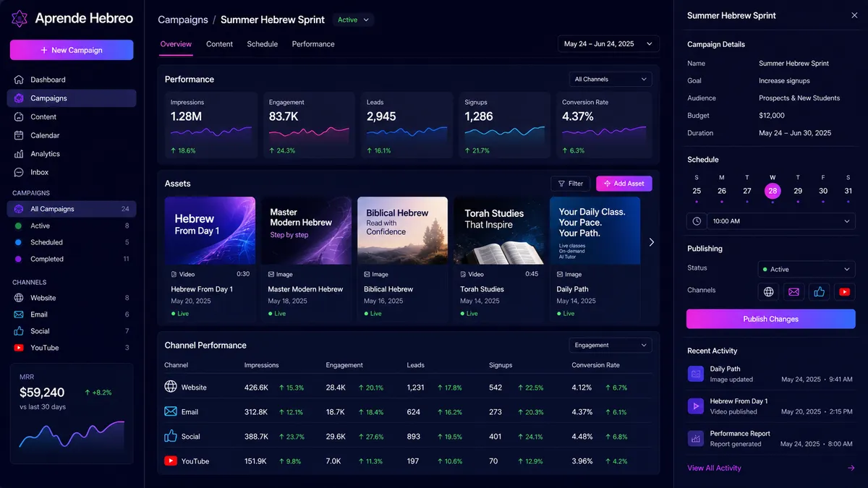The height and width of the screenshot is (488, 868).
Task: Go to Content in sidebar
Action: coord(72,116)
